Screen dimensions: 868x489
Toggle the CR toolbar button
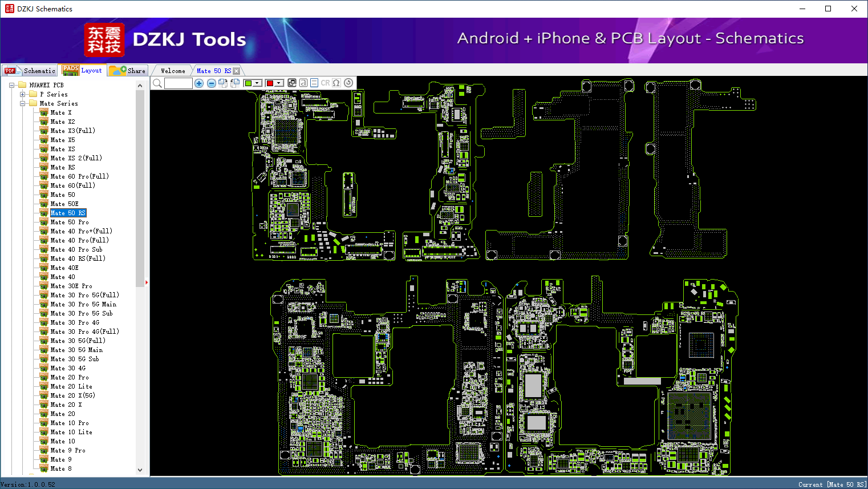(326, 83)
